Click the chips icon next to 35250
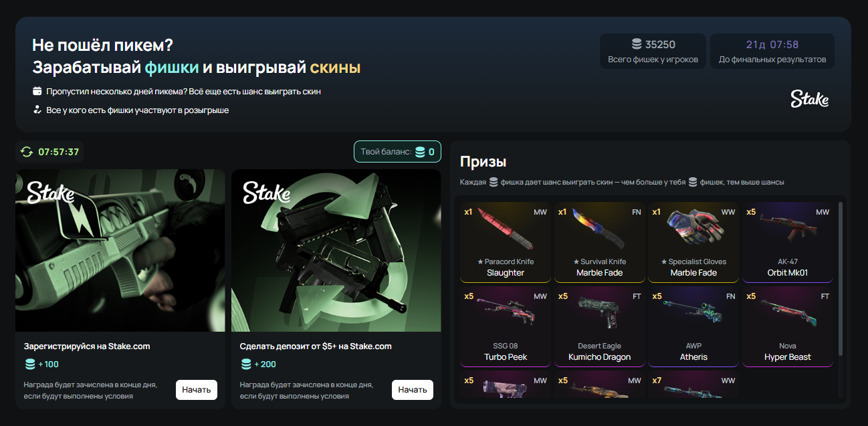The width and height of the screenshot is (868, 426). pos(637,45)
